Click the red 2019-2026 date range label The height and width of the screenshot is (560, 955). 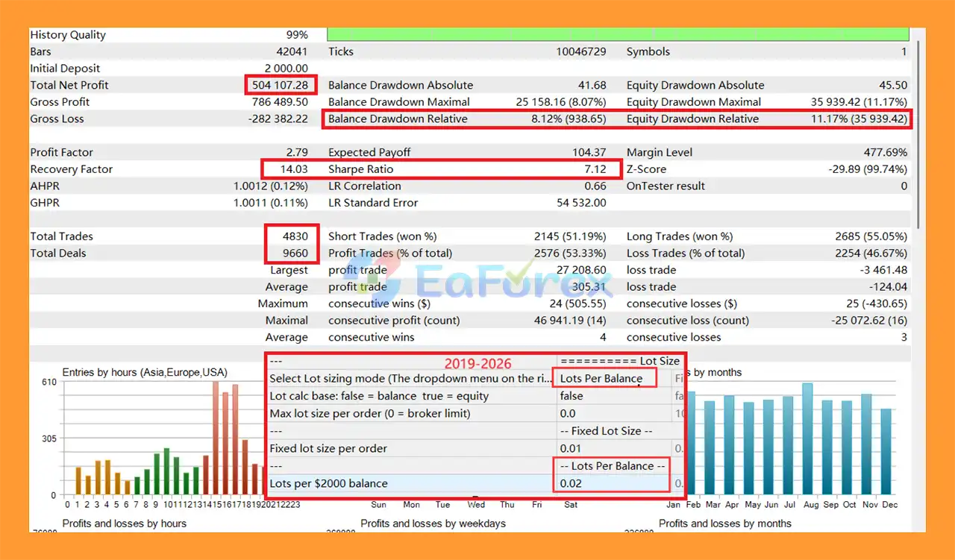[x=478, y=363]
